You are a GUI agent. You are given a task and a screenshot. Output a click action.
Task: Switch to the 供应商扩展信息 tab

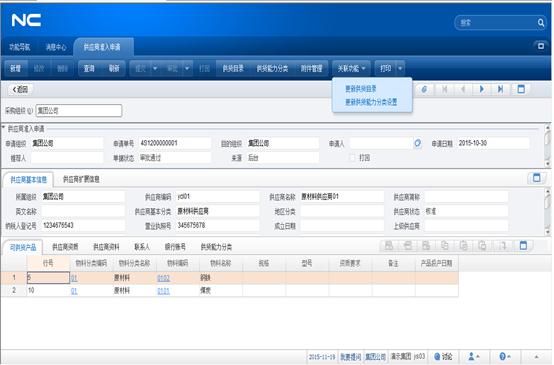coord(81,179)
